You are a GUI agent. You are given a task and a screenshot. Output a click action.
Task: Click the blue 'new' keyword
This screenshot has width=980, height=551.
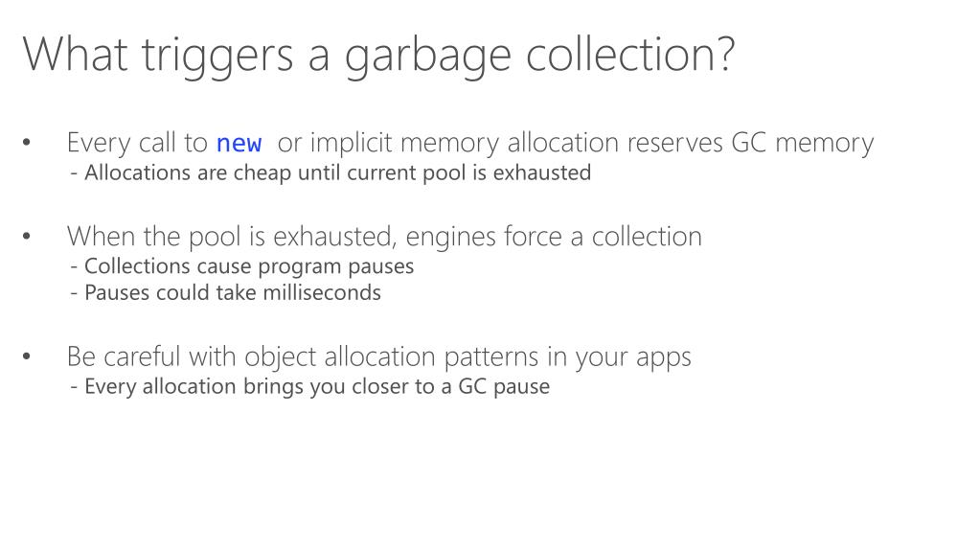[x=239, y=143]
